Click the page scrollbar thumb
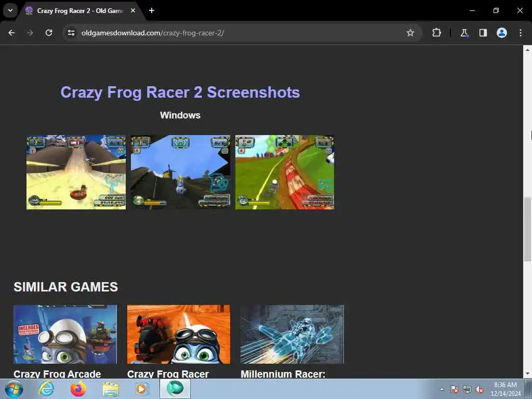Viewport: 532px width, 399px height. tap(527, 229)
